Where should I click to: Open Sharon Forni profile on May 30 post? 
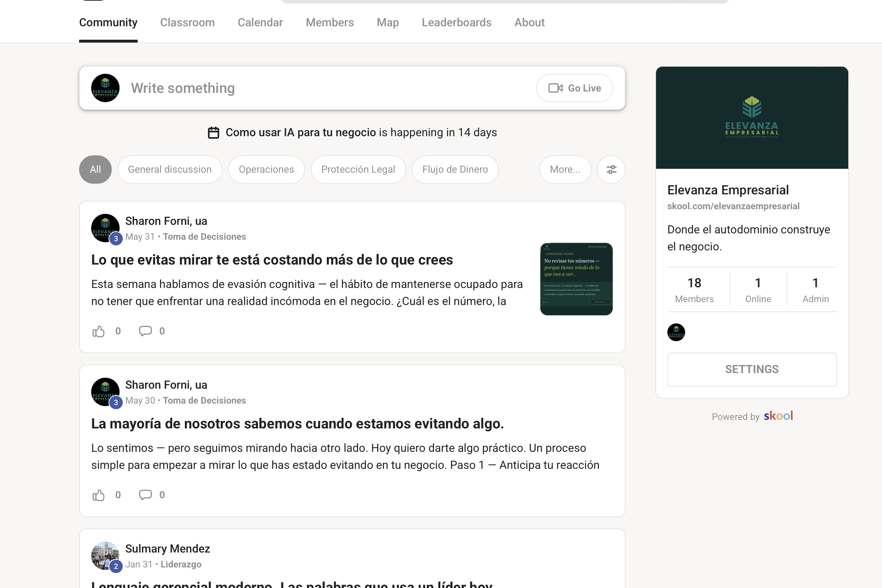pos(166,385)
